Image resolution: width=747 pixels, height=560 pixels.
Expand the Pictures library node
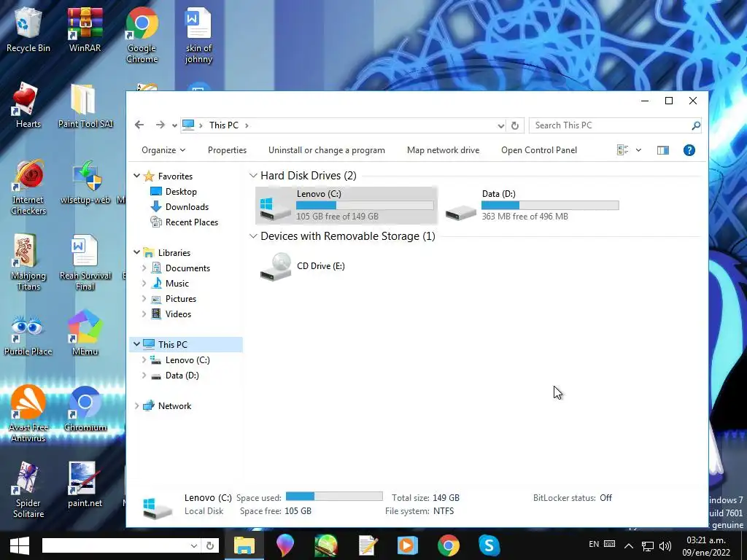144,298
